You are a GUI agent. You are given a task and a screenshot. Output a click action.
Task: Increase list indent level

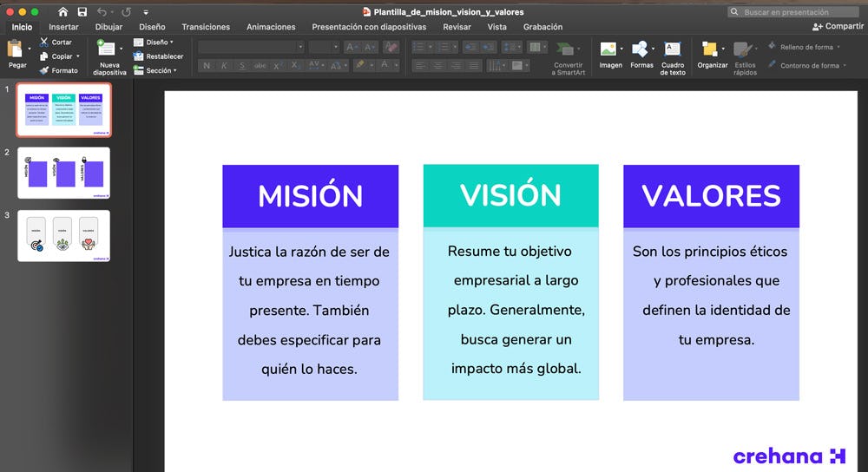488,48
